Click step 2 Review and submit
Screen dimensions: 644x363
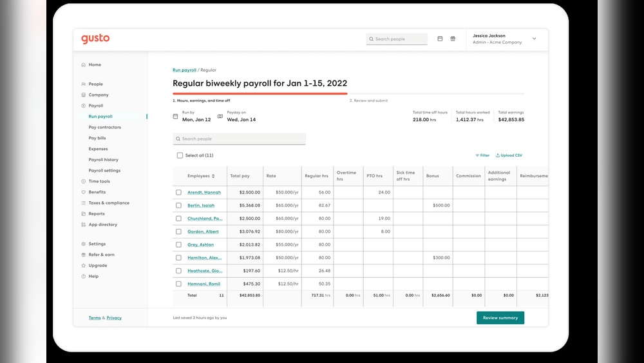pos(368,101)
